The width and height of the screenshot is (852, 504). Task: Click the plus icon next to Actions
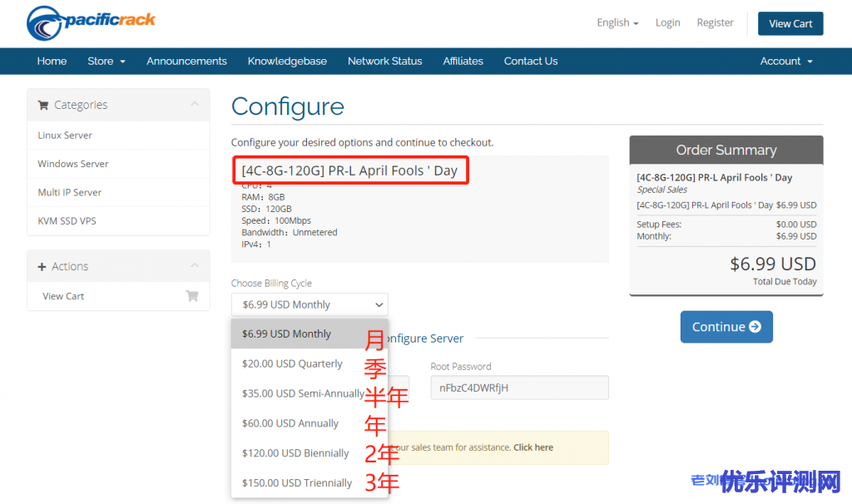[42, 267]
